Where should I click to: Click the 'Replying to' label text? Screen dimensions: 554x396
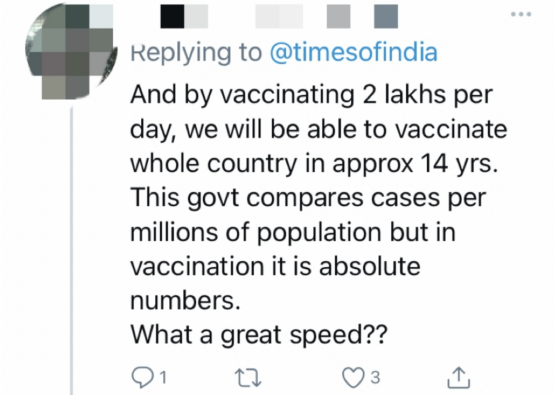point(196,53)
